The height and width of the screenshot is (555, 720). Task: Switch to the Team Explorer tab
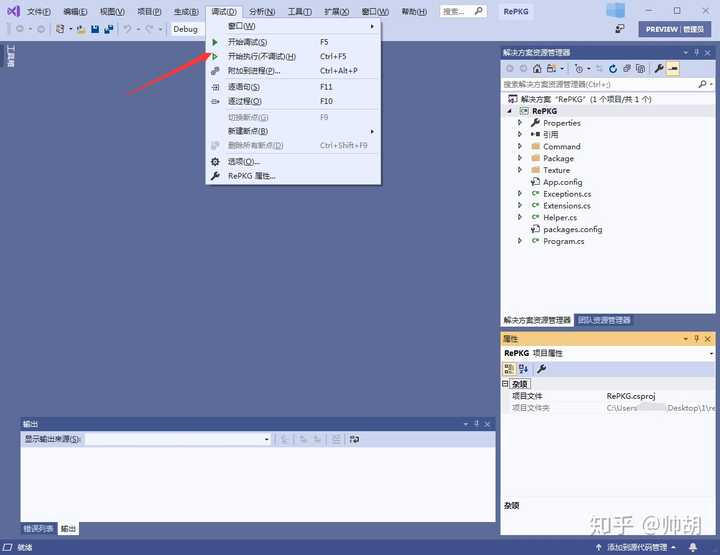pos(603,320)
